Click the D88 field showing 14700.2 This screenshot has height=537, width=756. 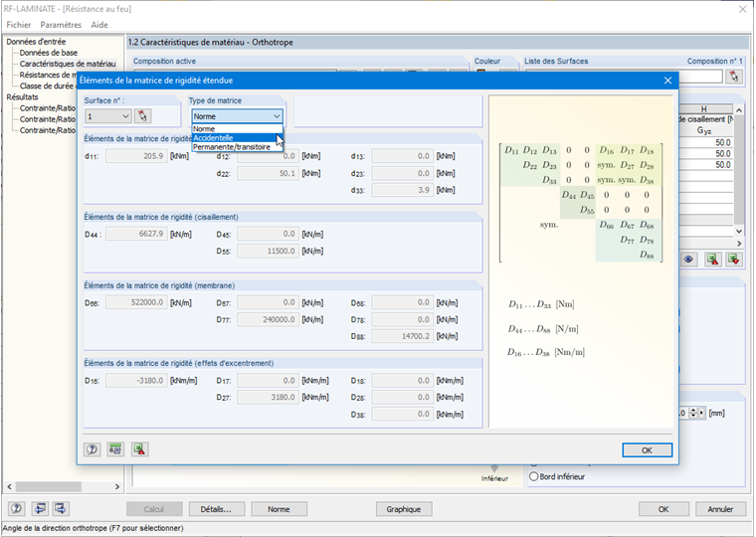tap(403, 336)
